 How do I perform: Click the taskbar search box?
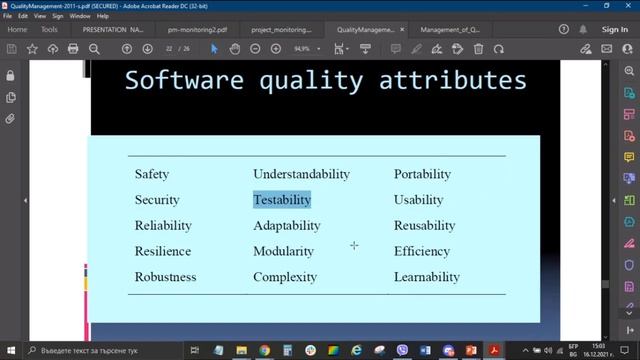click(102, 350)
